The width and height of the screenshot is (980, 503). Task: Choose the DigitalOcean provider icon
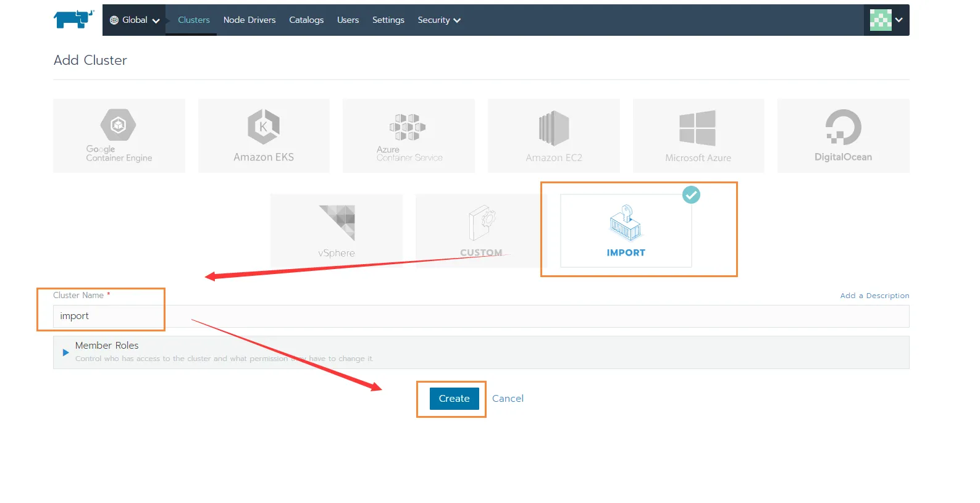pos(843,127)
